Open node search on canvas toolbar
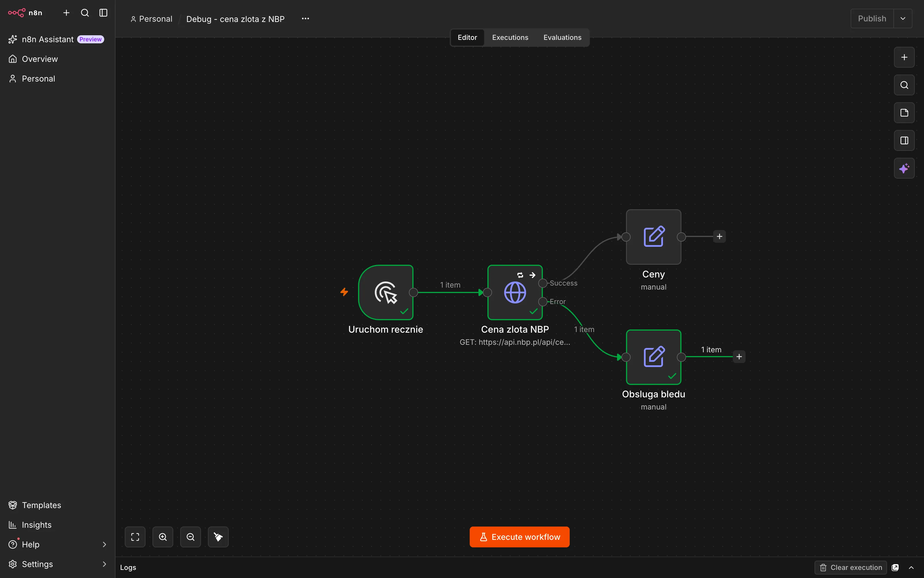This screenshot has width=924, height=578. (x=904, y=85)
